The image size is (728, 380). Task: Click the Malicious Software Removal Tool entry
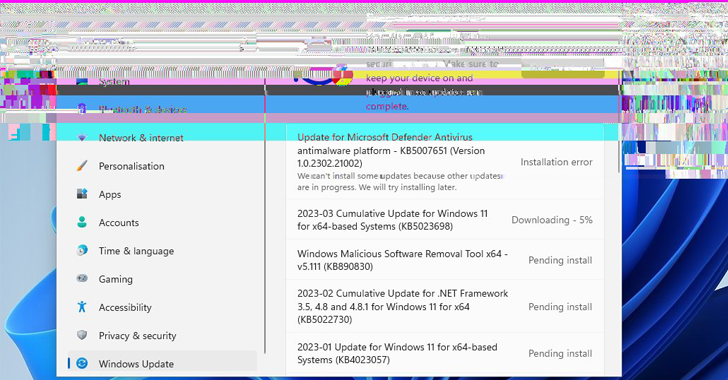(445, 260)
